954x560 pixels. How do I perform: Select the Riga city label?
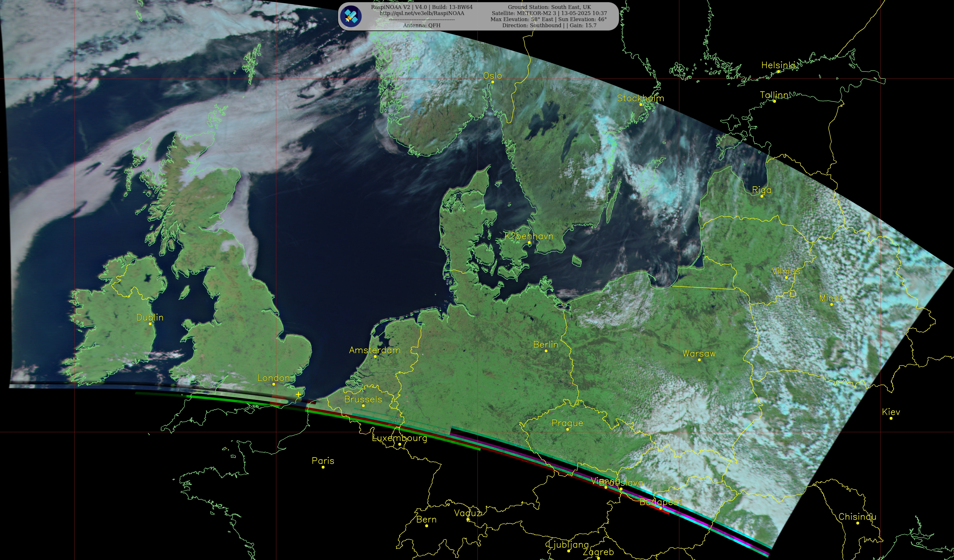click(761, 190)
